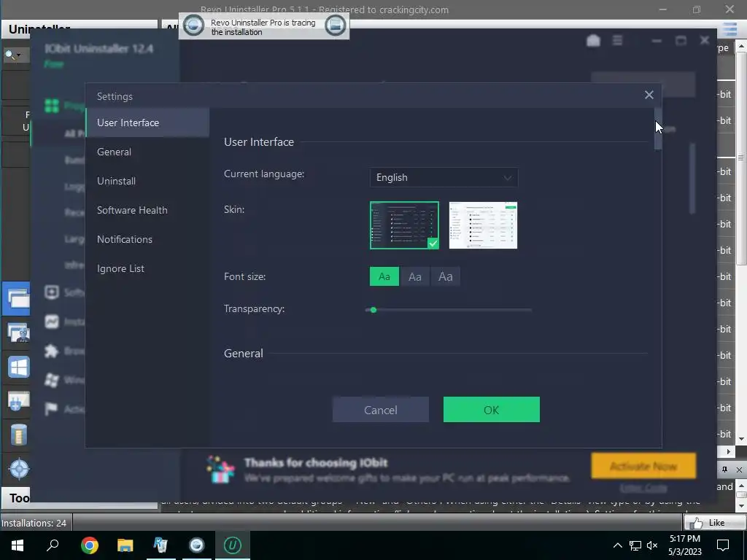Select the dark skin thumbnail

coord(404,225)
